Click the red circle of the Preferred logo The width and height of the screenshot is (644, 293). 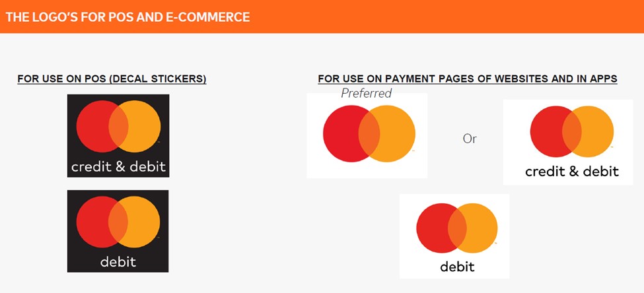340,133
